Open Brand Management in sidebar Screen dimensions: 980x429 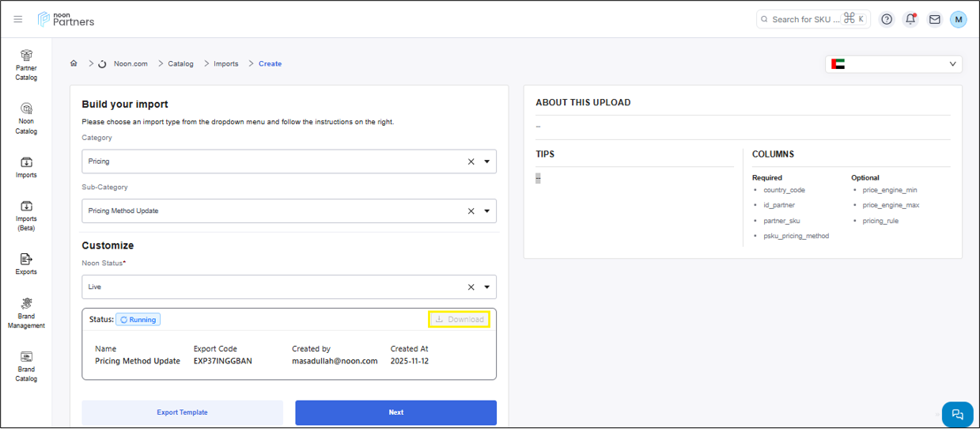click(x=26, y=313)
